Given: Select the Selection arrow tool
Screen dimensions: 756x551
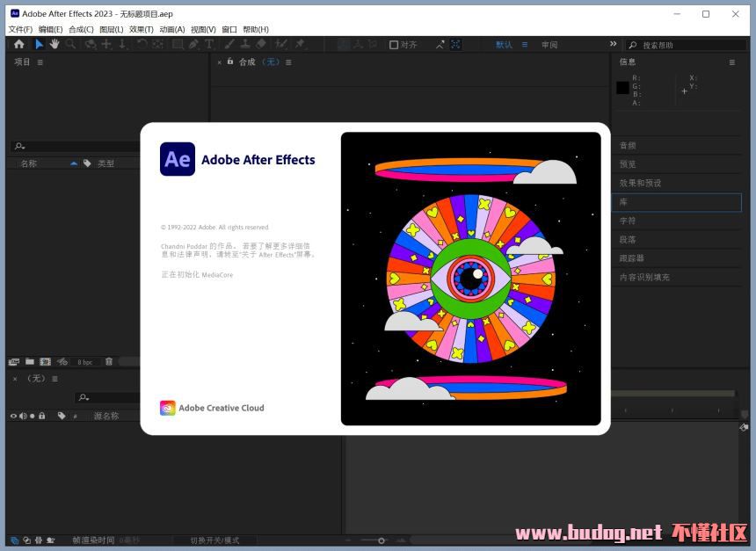Looking at the screenshot, I should 39,44.
